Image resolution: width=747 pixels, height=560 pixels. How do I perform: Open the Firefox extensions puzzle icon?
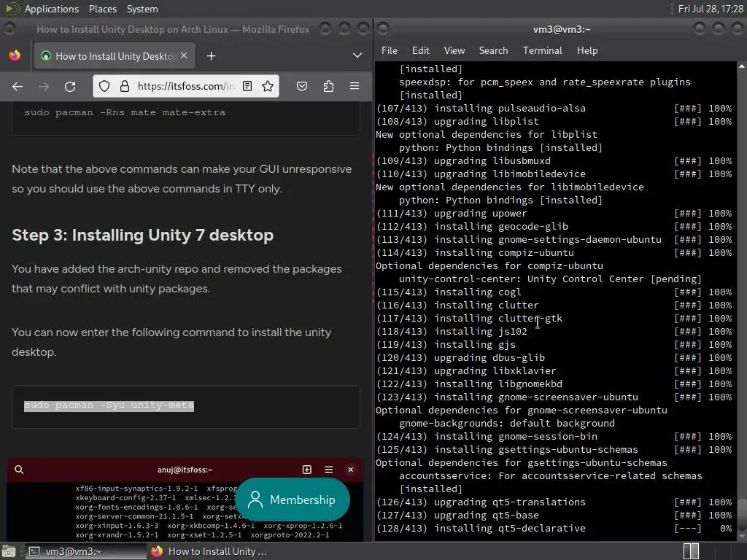click(328, 86)
